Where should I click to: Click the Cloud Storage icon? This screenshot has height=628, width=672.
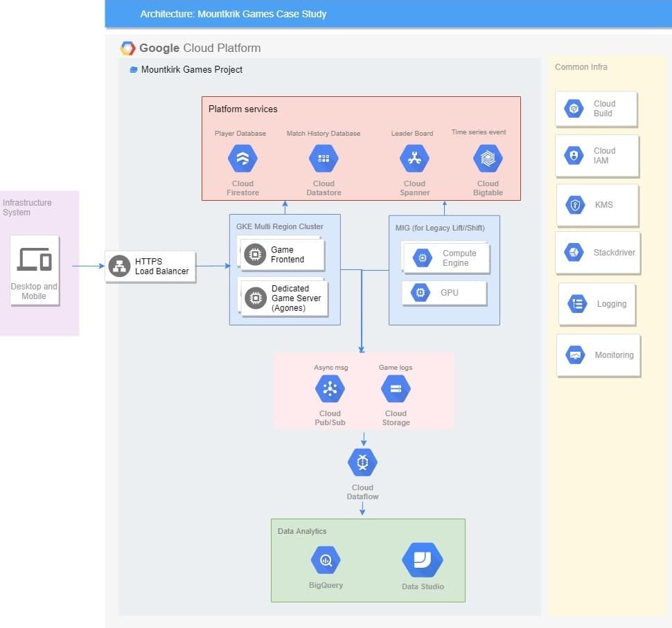click(396, 388)
